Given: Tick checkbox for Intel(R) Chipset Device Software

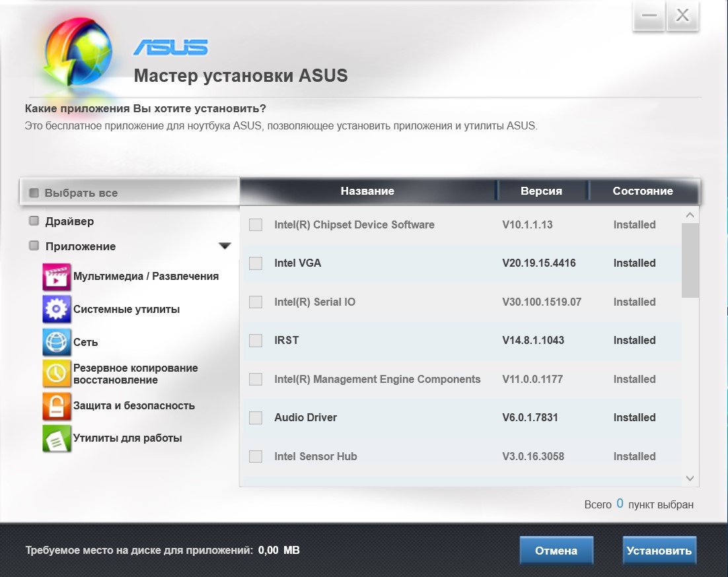Looking at the screenshot, I should pos(256,225).
